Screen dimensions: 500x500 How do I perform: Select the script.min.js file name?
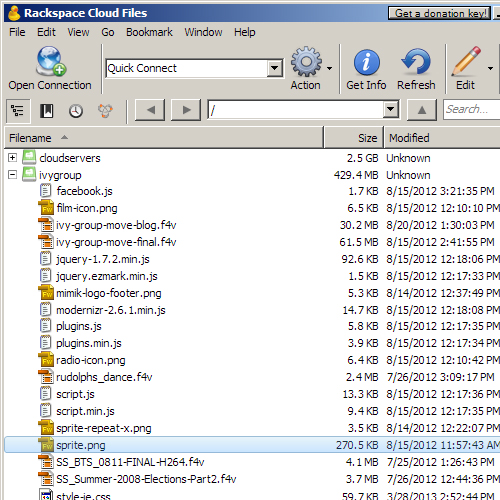click(x=85, y=411)
